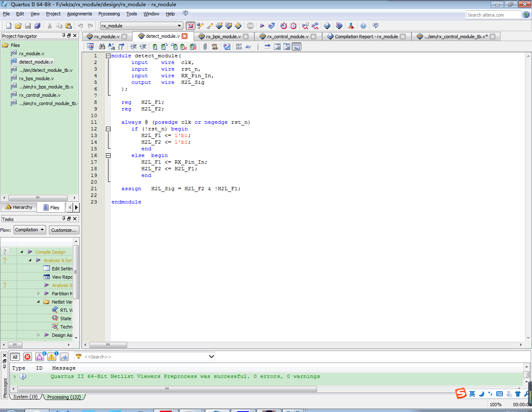Click the Save All toolbar icon

pyautogui.click(x=37, y=26)
